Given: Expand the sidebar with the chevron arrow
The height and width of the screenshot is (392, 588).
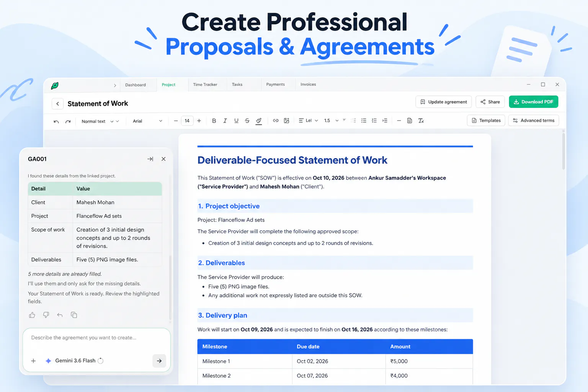Looking at the screenshot, I should tap(115, 85).
